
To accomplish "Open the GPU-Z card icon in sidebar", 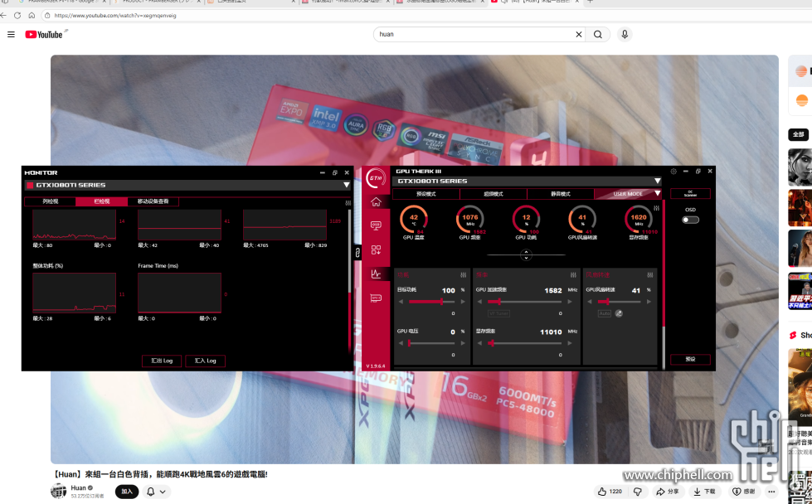I will (x=376, y=298).
